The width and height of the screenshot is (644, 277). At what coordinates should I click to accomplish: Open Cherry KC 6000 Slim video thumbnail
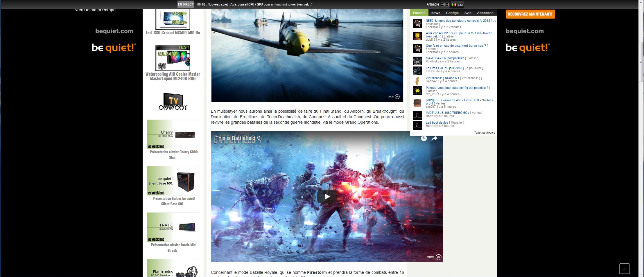[173, 134]
